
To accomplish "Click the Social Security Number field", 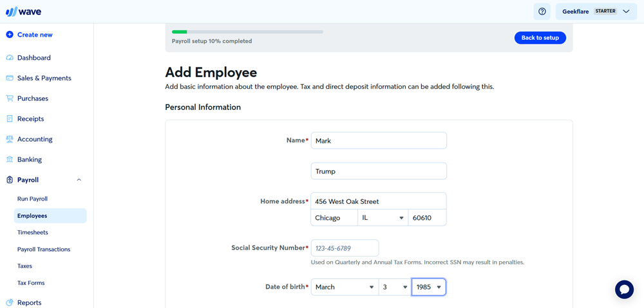I will pos(345,248).
